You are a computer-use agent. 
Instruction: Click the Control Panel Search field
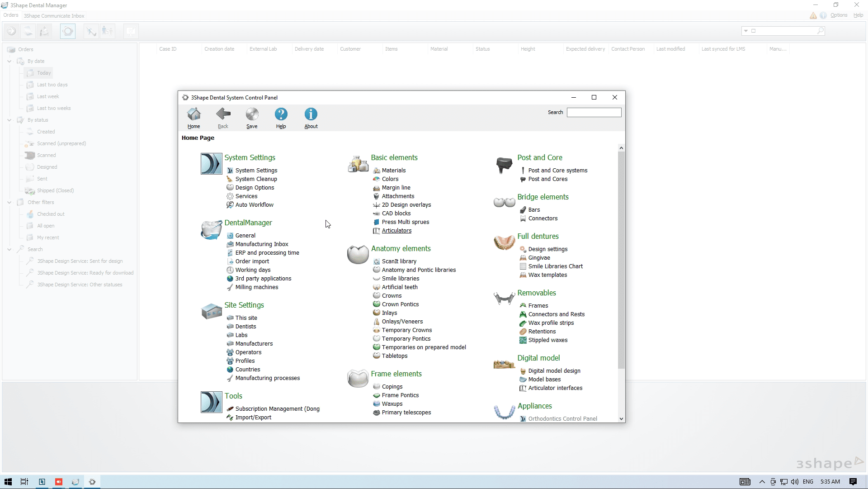coord(594,112)
